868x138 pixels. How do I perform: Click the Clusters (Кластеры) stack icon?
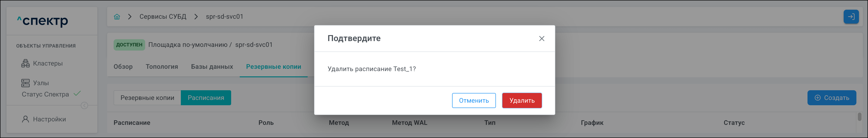pyautogui.click(x=25, y=63)
